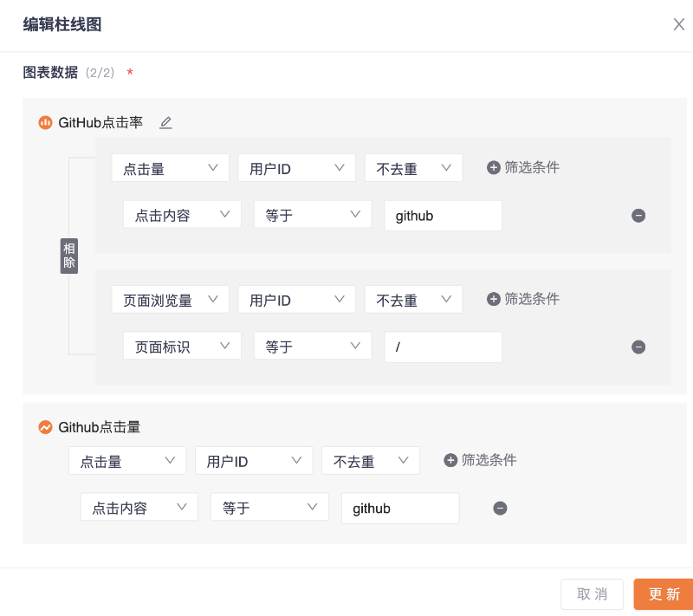
Task: Click the edit pencil icon beside GitHub点击率
Action: (x=165, y=123)
